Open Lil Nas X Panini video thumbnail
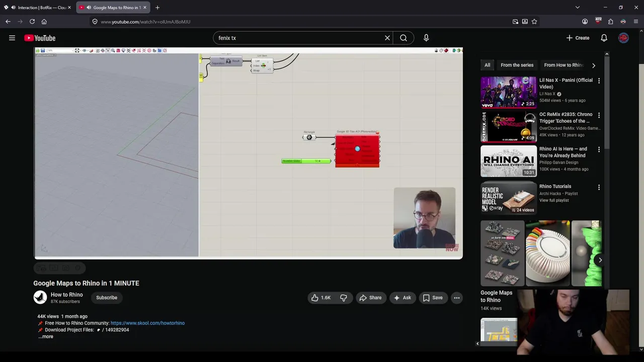The width and height of the screenshot is (644, 362). click(508, 93)
